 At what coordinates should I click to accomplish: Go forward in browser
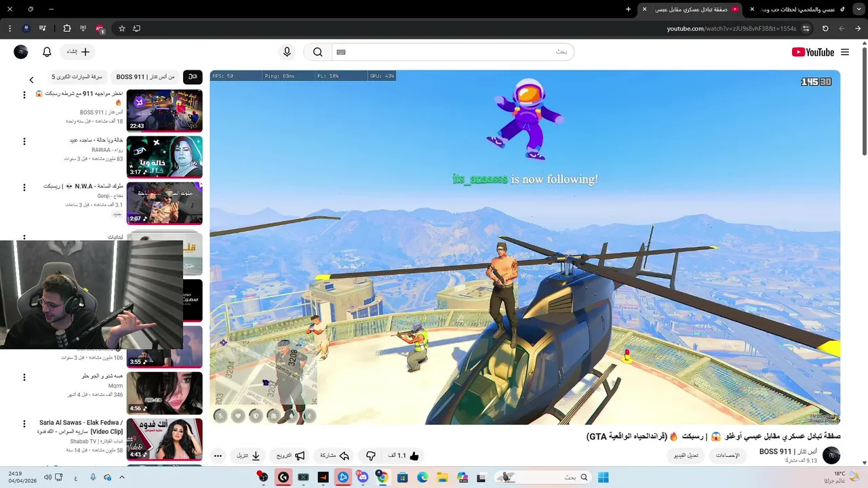[842, 28]
